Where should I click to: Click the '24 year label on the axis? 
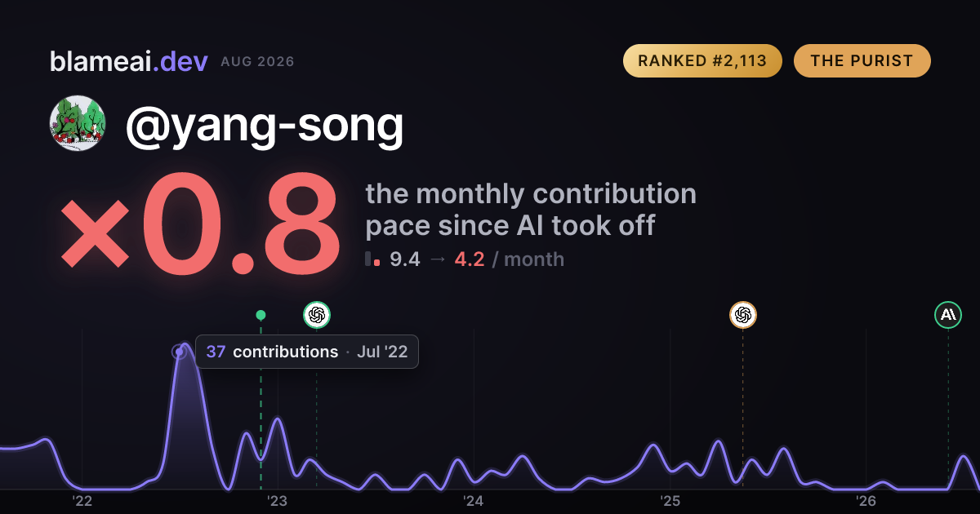coord(474,500)
